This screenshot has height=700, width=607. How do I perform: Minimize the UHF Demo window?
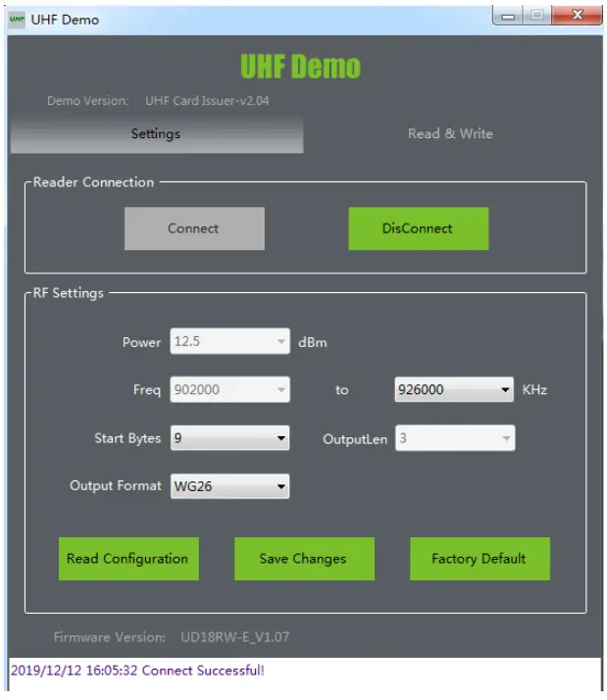tap(508, 16)
